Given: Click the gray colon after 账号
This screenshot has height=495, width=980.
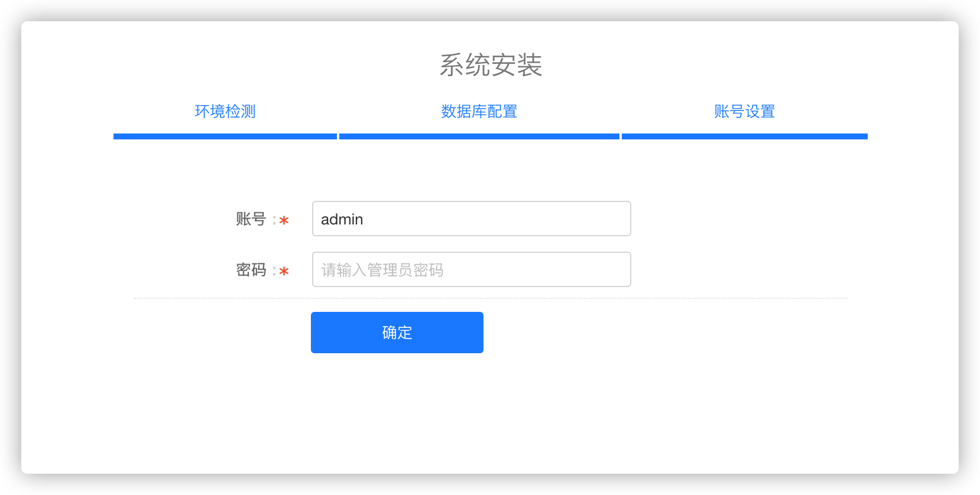Looking at the screenshot, I should [x=274, y=220].
